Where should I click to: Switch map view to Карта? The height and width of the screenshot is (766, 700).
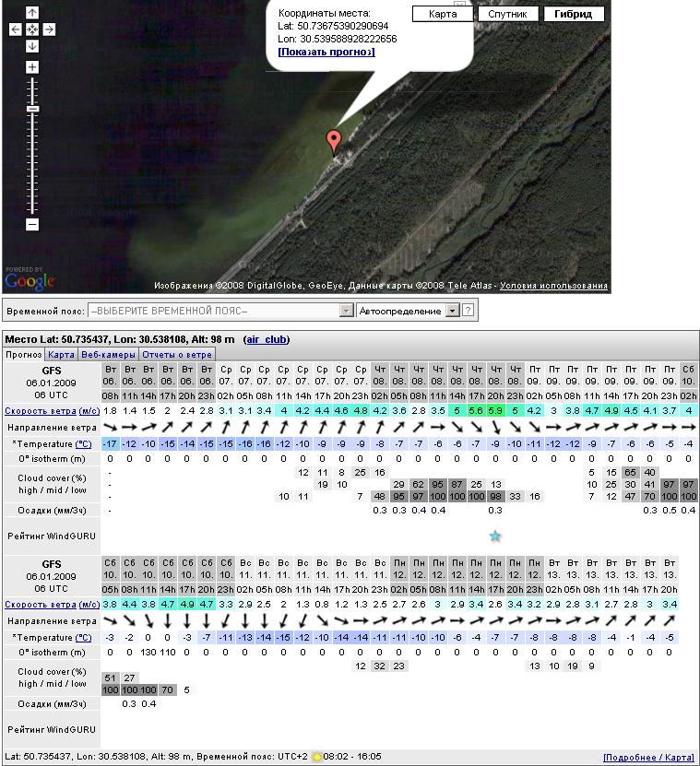click(x=443, y=14)
